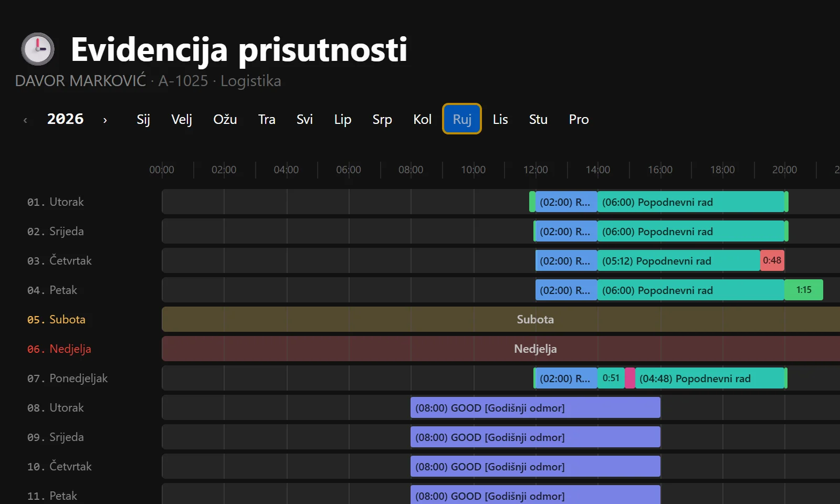The height and width of the screenshot is (504, 840).
Task: Select (06:00) Popodnevni rad on 04. Petak
Action: pos(691,290)
